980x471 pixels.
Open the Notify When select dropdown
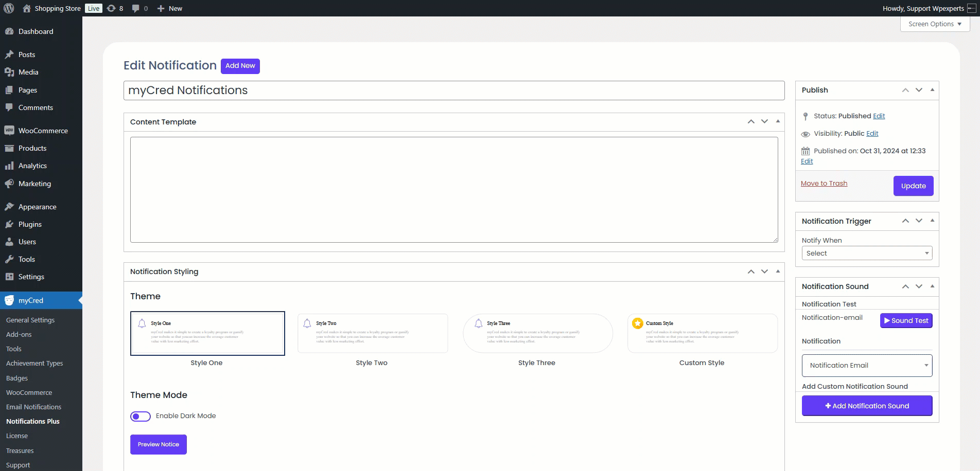pyautogui.click(x=867, y=253)
